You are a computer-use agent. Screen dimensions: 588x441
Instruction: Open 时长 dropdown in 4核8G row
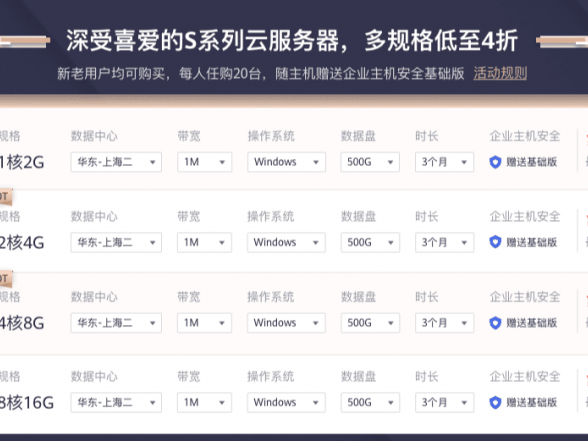click(444, 323)
